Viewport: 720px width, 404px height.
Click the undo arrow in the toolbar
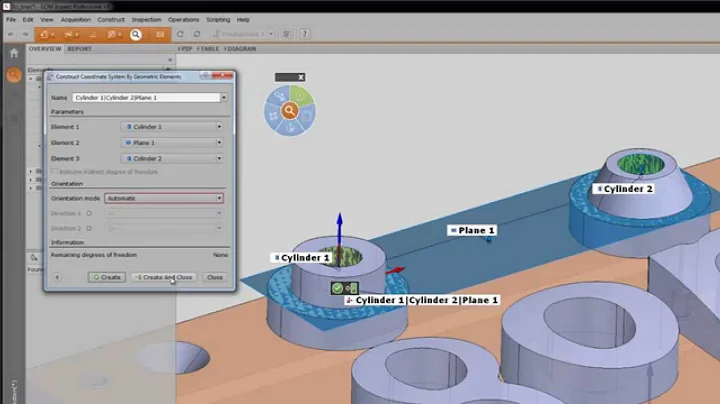[x=11, y=34]
